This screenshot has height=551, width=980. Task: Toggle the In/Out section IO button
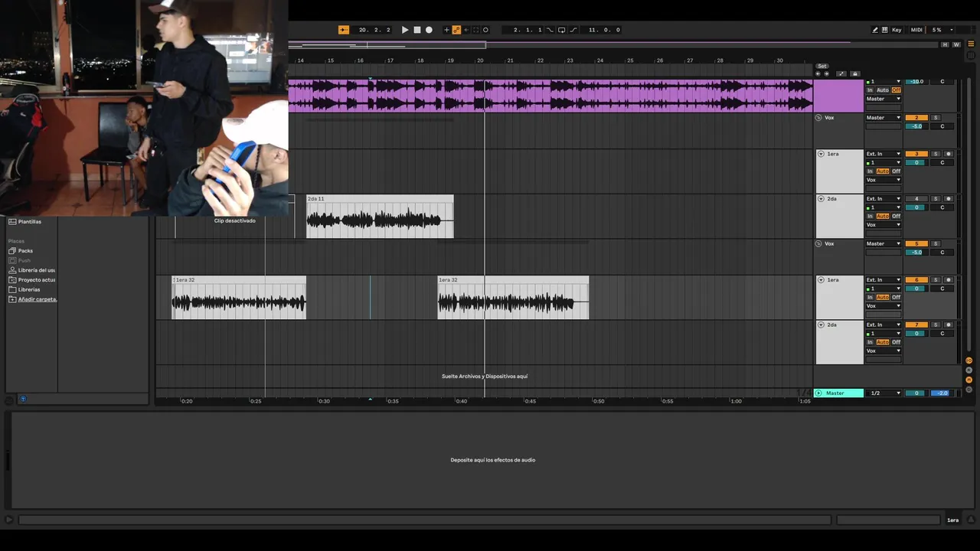(969, 360)
